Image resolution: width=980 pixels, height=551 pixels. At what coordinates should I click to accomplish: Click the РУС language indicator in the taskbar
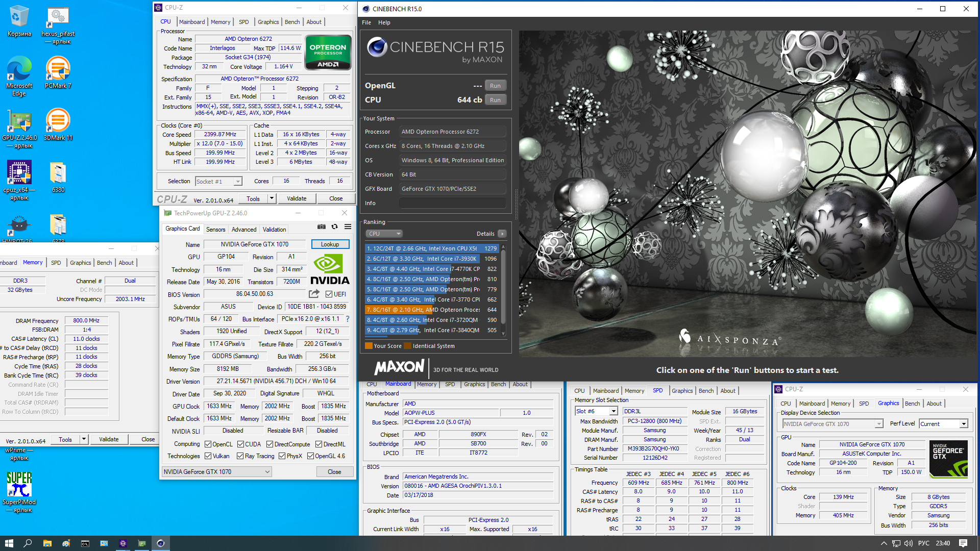[x=923, y=543]
